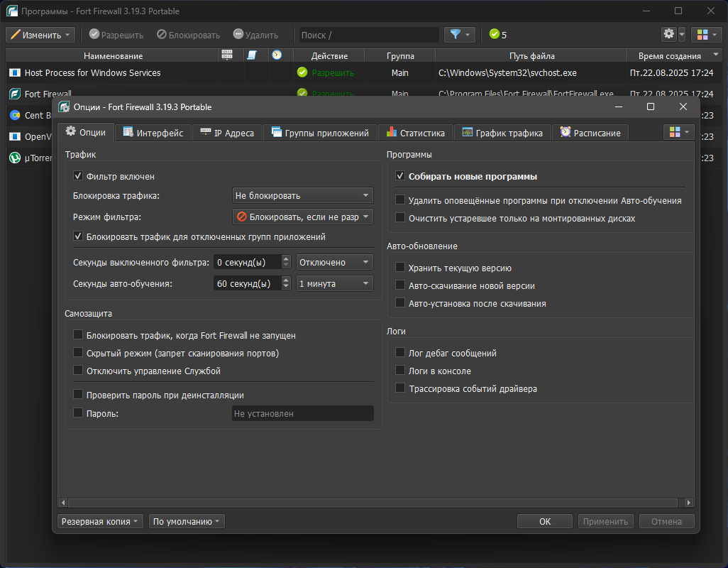728x568 pixels.
Task: Click the Удалить toolbar minus icon
Action: (x=238, y=34)
